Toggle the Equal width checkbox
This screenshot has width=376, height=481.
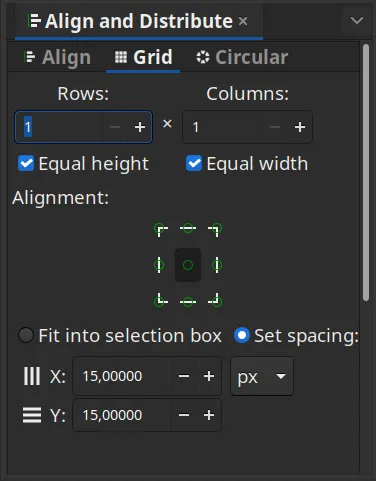194,163
